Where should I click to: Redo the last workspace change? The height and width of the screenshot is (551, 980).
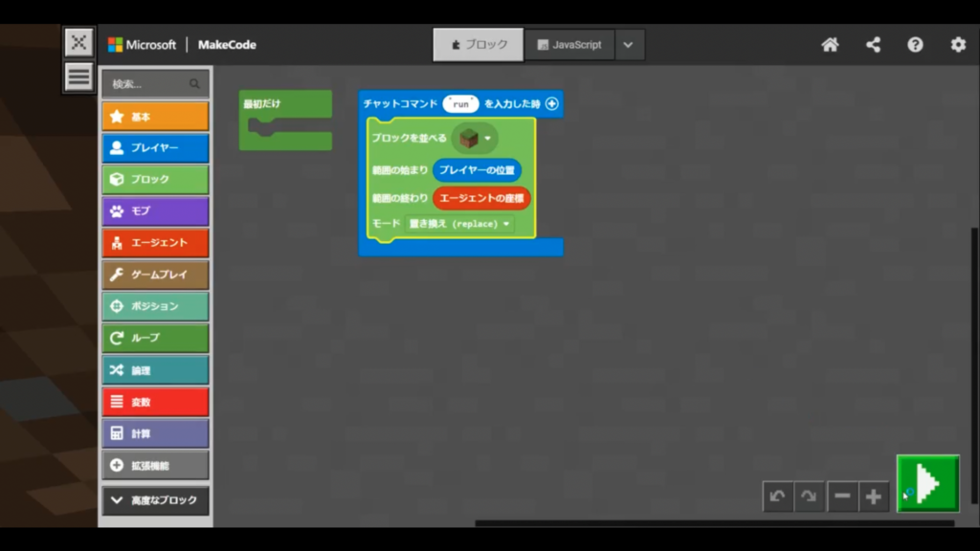(x=809, y=496)
